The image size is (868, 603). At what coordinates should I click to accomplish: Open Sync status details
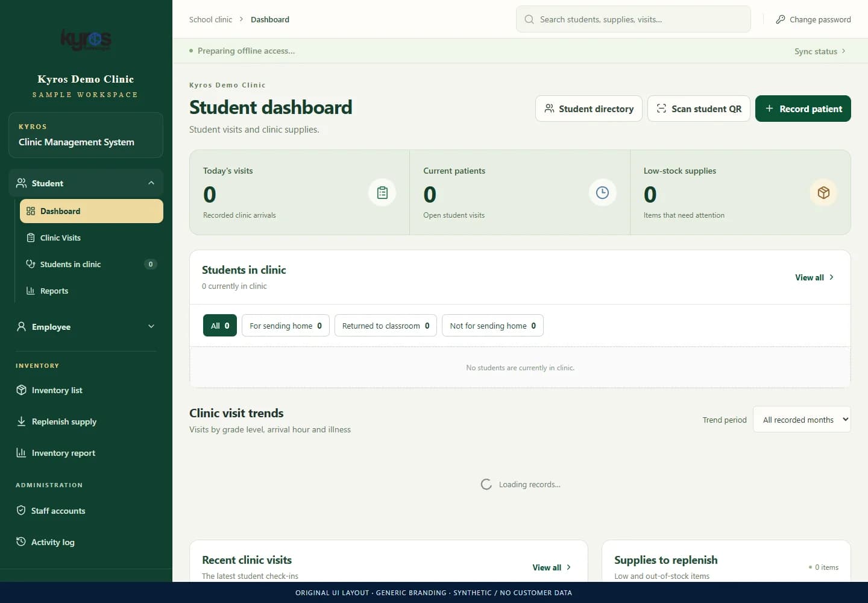tap(820, 51)
